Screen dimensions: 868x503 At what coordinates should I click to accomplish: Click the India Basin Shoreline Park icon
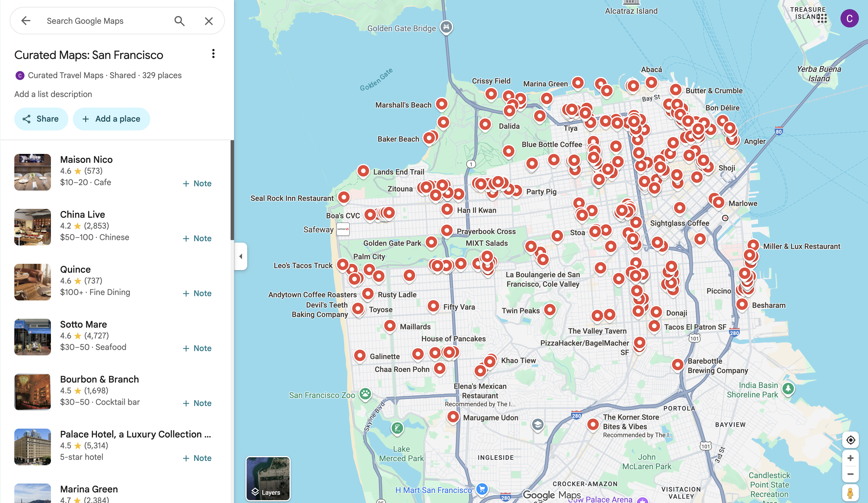coord(788,388)
